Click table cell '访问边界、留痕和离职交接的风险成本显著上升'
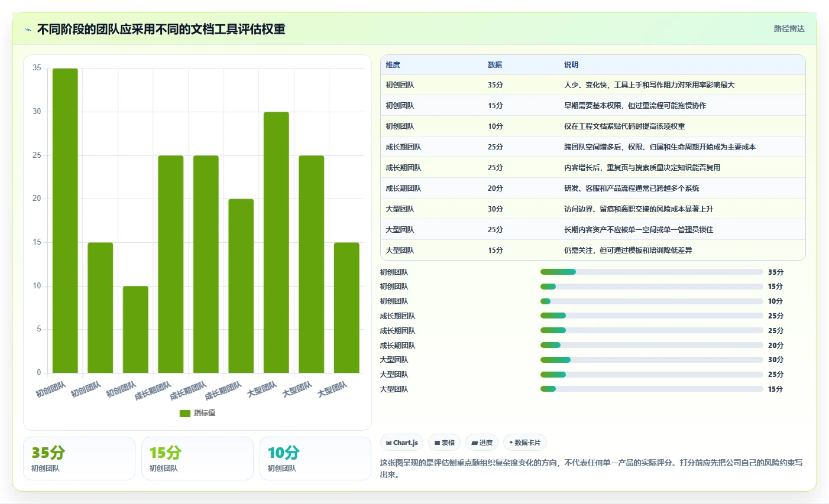Viewport: 829px width, 504px height. 639,209
